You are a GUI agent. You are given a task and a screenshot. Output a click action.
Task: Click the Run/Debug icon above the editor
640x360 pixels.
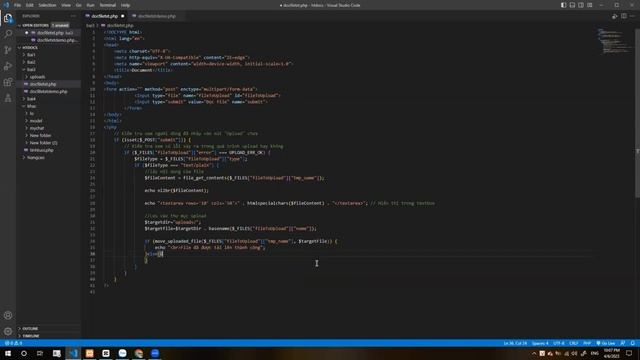pyautogui.click(x=615, y=16)
